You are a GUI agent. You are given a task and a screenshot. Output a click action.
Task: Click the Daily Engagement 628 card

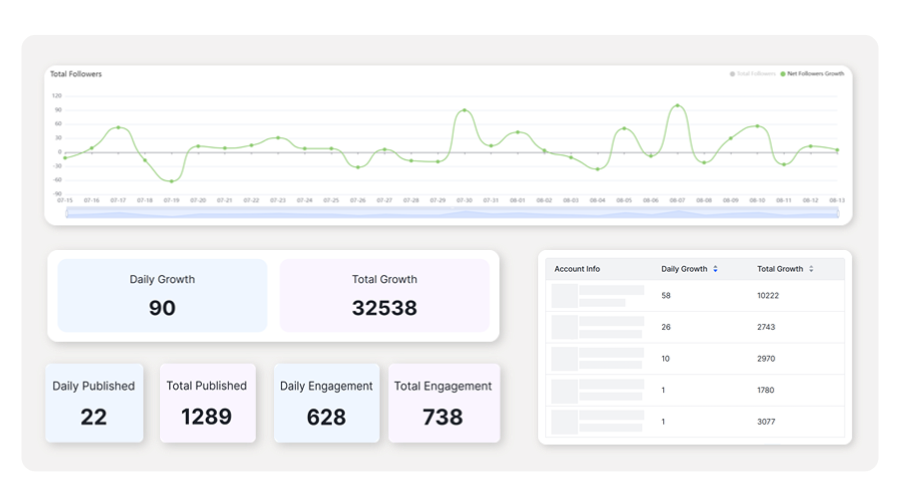326,402
